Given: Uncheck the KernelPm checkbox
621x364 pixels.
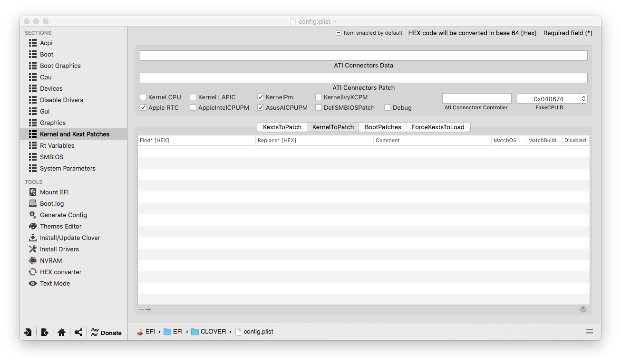Looking at the screenshot, I should point(261,97).
